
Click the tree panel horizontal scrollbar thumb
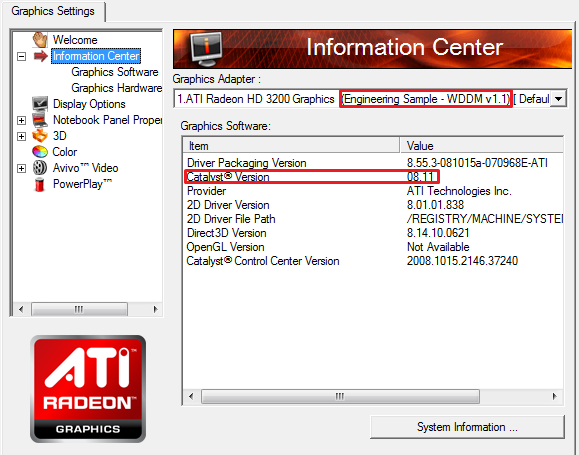tap(79, 309)
